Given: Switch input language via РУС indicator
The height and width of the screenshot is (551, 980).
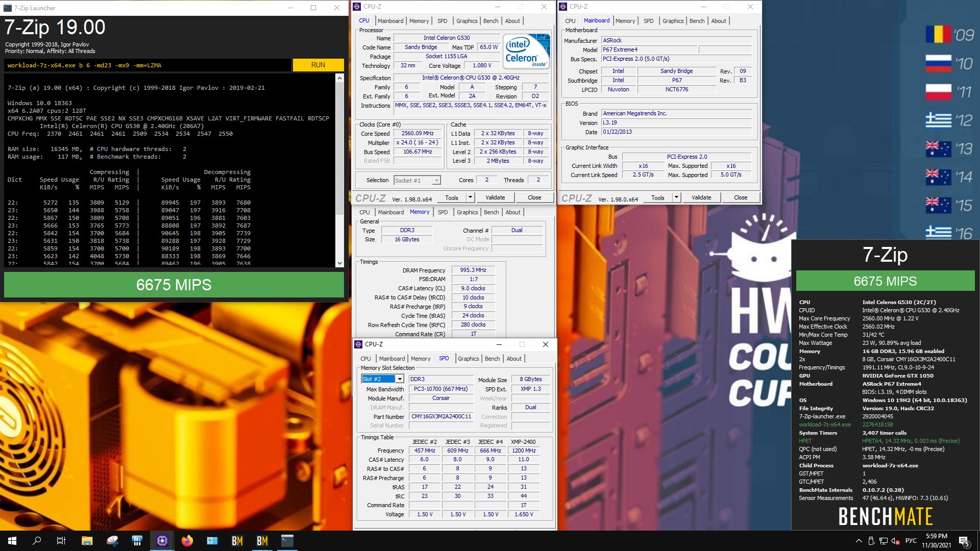Looking at the screenshot, I should pos(911,541).
